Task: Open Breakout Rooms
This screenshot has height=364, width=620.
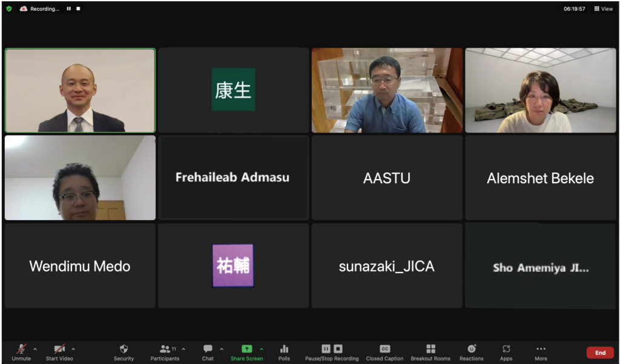Action: pyautogui.click(x=430, y=349)
